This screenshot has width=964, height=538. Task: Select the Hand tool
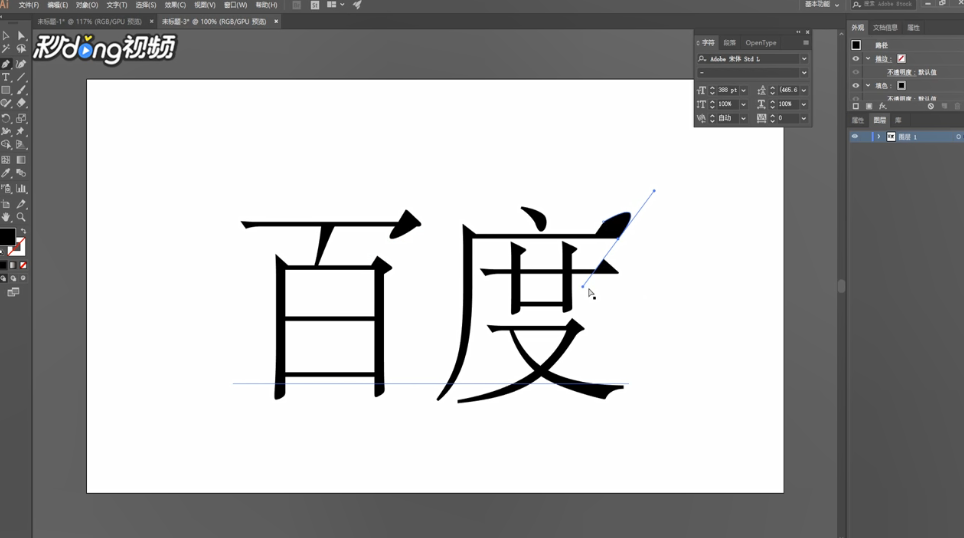(x=6, y=217)
